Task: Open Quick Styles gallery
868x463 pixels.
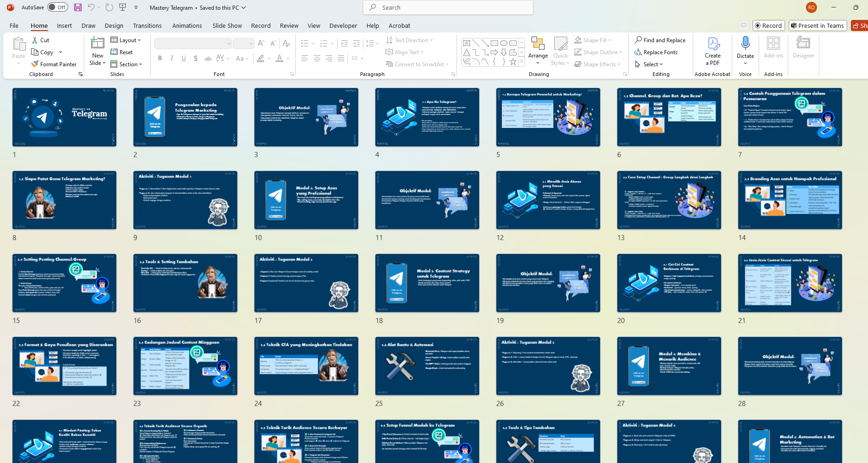Action: 560,51
